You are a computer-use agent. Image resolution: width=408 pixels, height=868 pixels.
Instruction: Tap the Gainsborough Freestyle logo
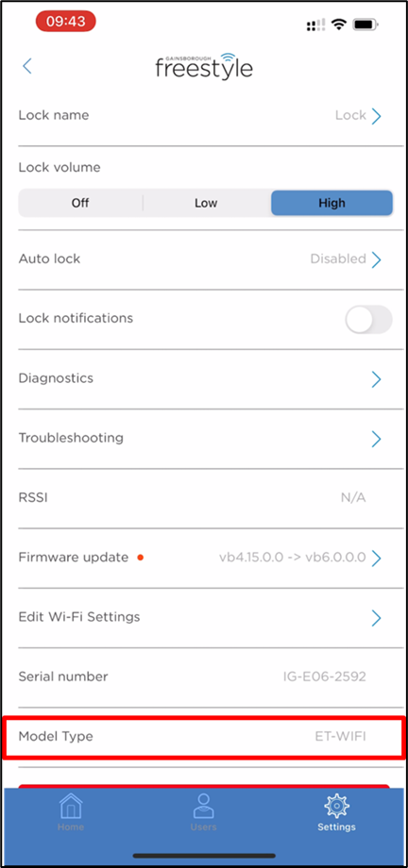[x=204, y=66]
